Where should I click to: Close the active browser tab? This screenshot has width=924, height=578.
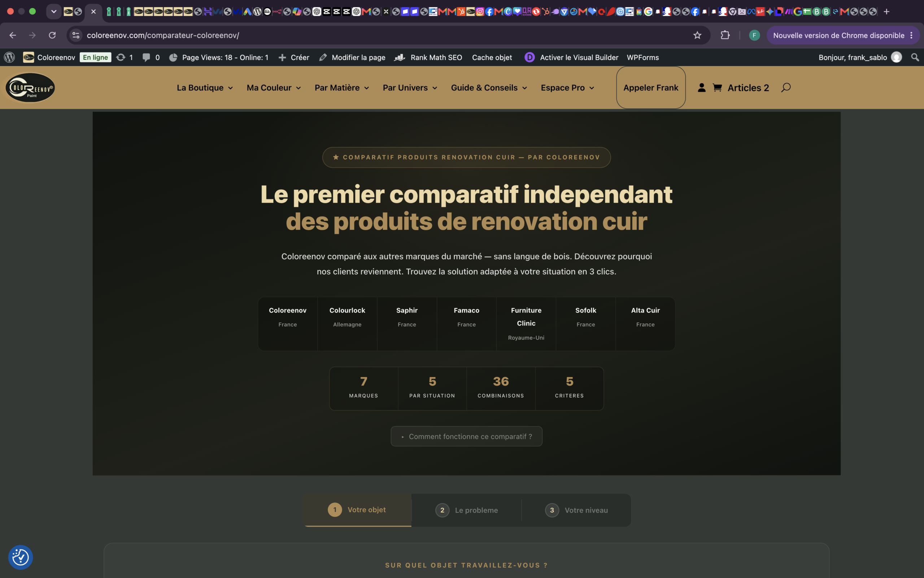coord(93,12)
